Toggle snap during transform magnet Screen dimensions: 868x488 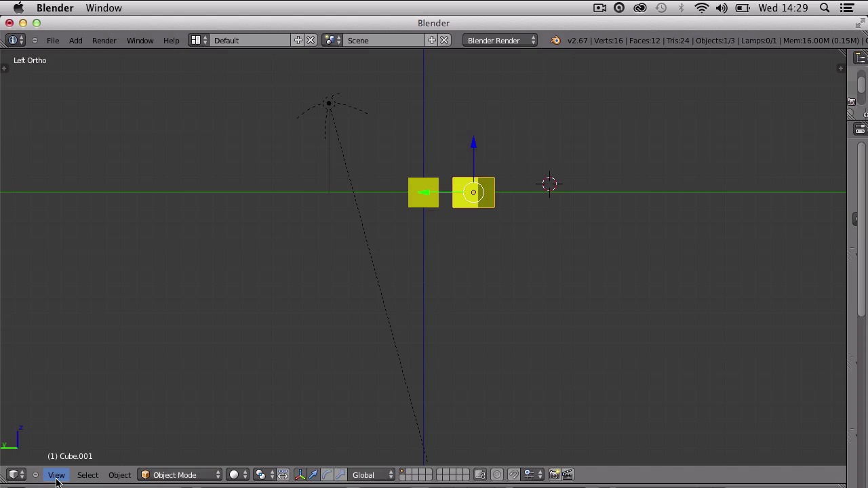click(514, 475)
